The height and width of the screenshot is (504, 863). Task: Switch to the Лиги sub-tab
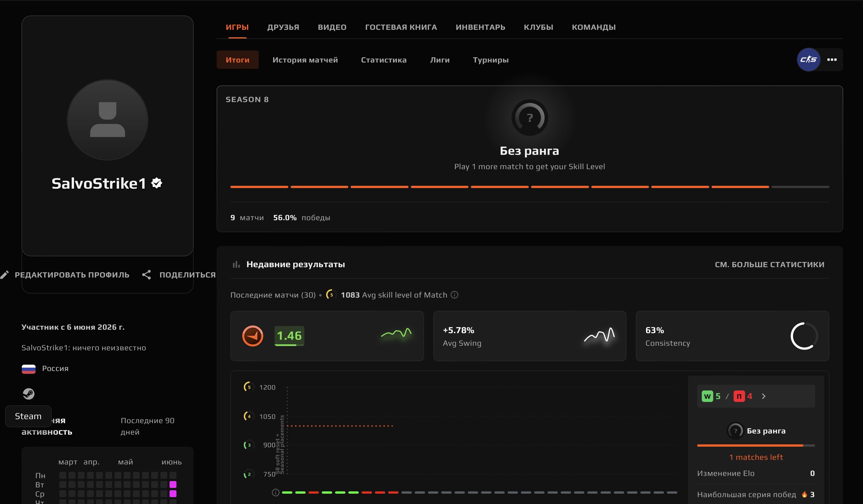pyautogui.click(x=440, y=60)
